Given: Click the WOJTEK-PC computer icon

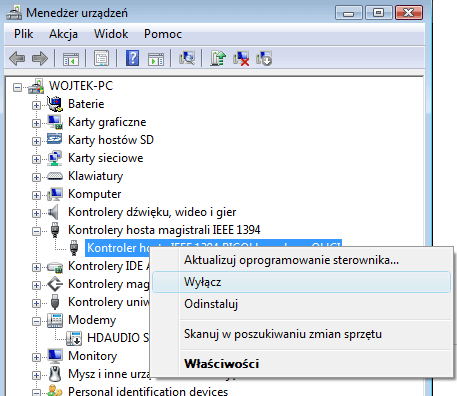Looking at the screenshot, I should click(x=36, y=86).
